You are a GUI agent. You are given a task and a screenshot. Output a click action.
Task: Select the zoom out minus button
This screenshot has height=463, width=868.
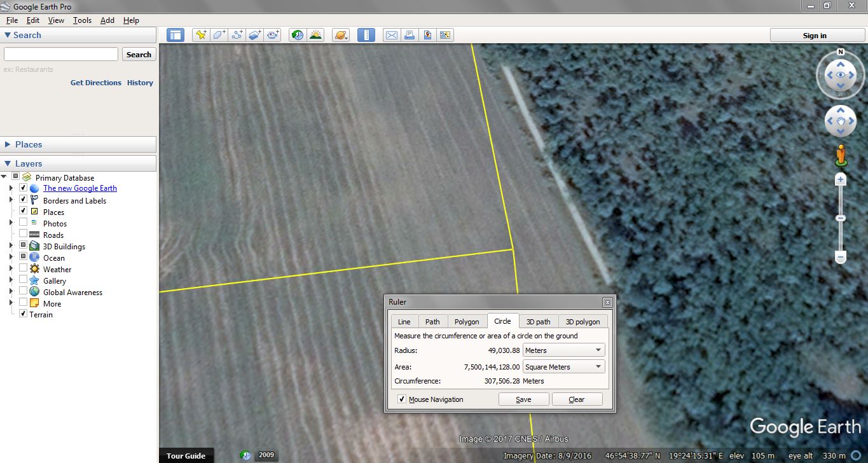tap(841, 258)
